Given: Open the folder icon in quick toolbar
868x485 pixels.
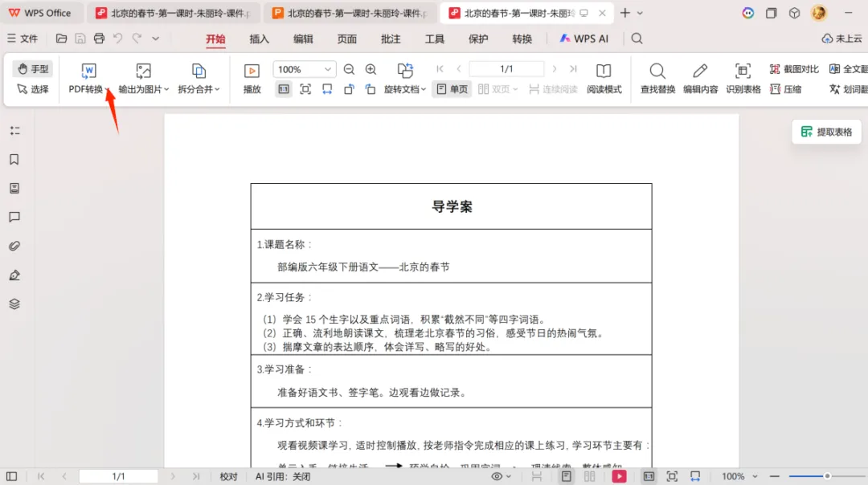Looking at the screenshot, I should click(x=61, y=39).
